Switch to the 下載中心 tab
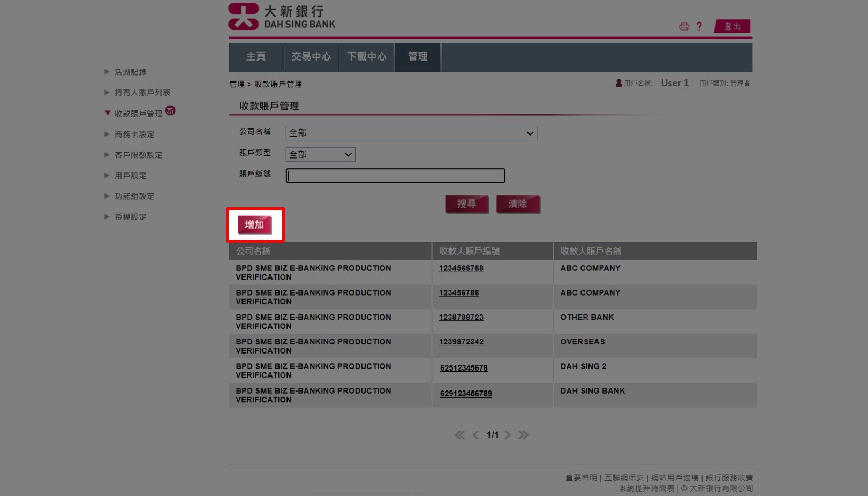868x496 pixels. 367,57
